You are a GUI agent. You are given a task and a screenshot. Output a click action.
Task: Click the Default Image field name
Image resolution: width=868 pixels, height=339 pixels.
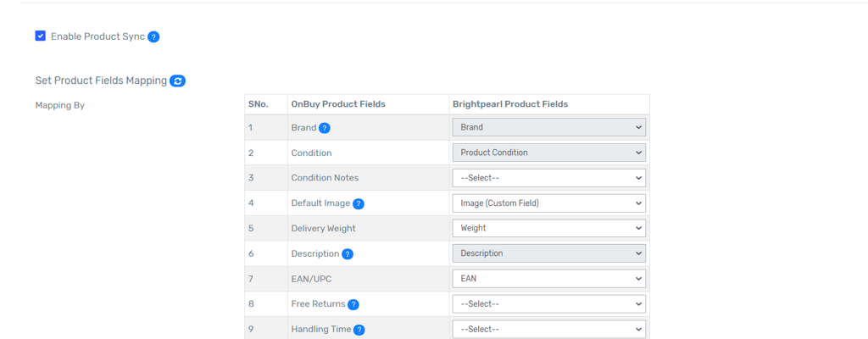point(320,203)
